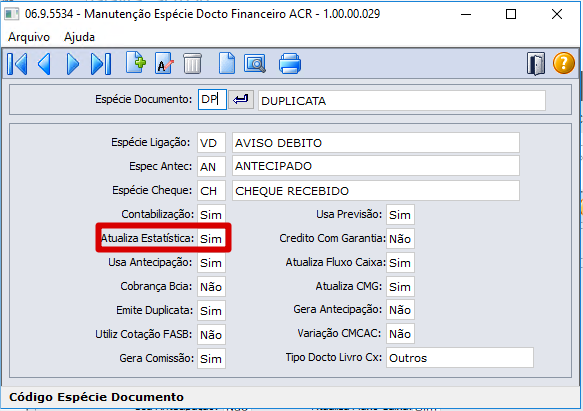The image size is (583, 411).
Task: Click the Usa Previsão value
Action: pos(400,215)
